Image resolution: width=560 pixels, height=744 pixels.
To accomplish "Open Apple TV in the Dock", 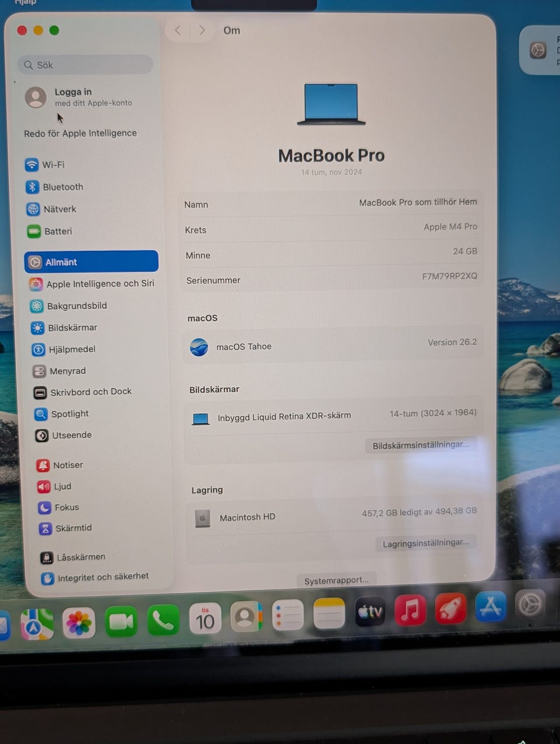I will (370, 612).
